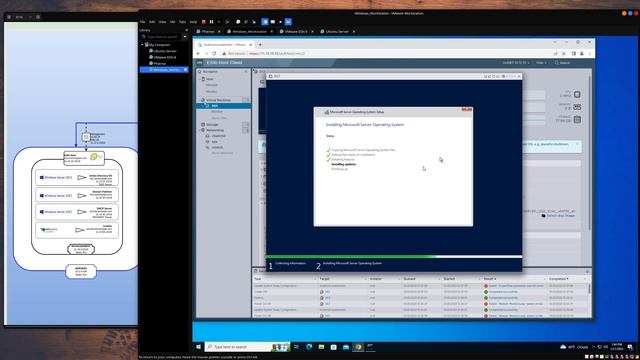Click the pause (suspend) VM toolbar icon
The height and width of the screenshot is (360, 640).
[211, 22]
